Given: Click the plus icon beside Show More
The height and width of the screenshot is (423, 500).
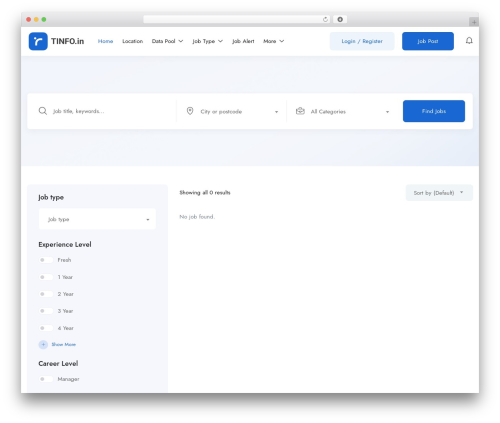Looking at the screenshot, I should click(x=43, y=344).
